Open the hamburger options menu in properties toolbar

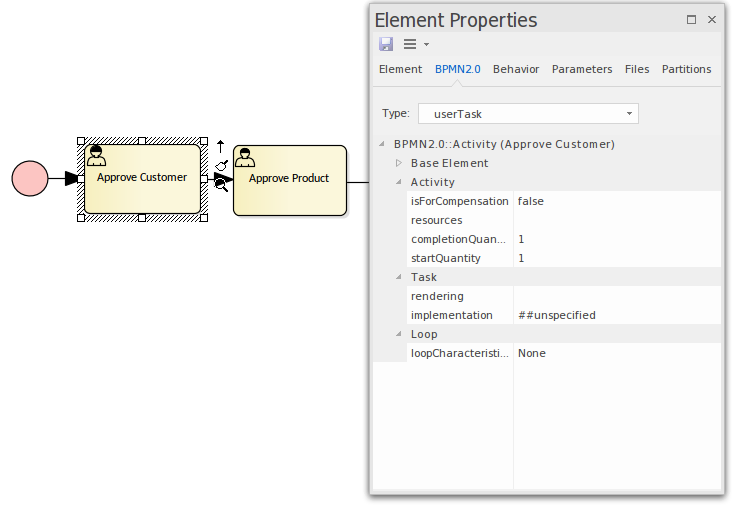tap(410, 44)
